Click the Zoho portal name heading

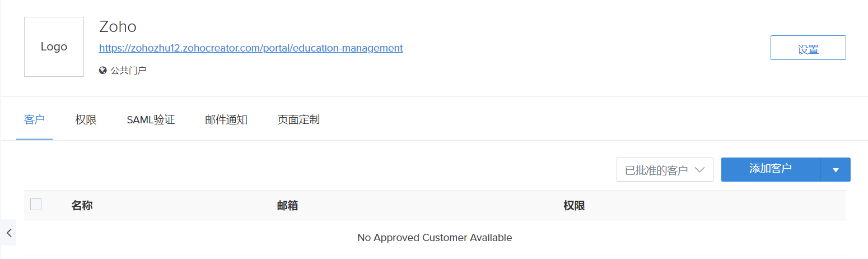pyautogui.click(x=118, y=26)
